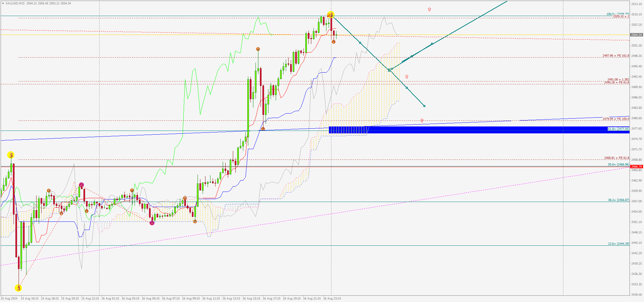Select the red 2466.79 price label
This screenshot has height=302, width=644.
(x=636, y=167)
